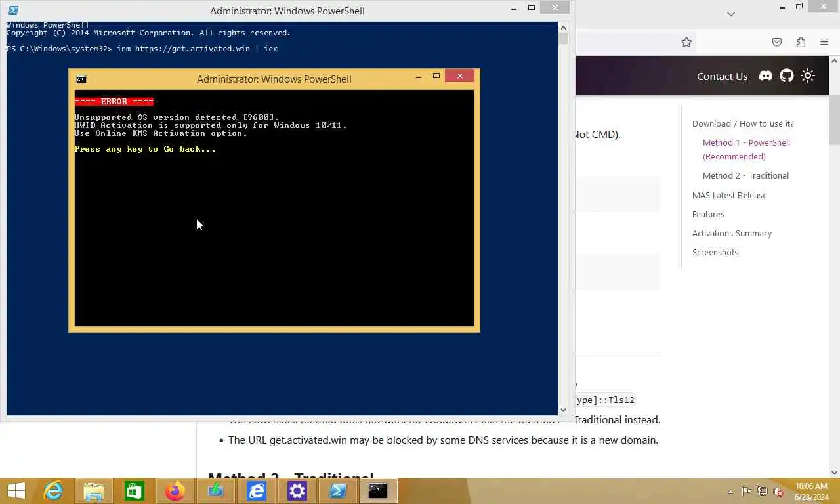Open the Internet Explorer icon with blue background
This screenshot has width=840, height=504.
257,491
